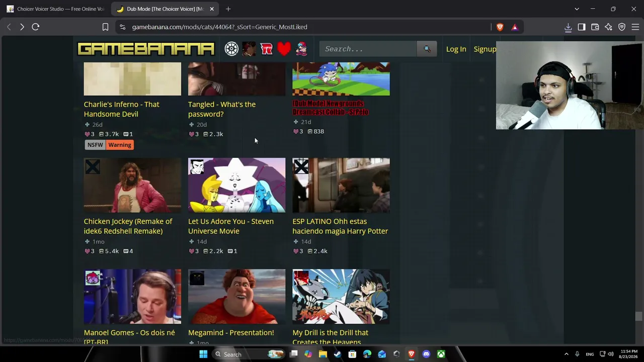The height and width of the screenshot is (362, 644).
Task: View site information icon in address bar
Action: (122, 27)
